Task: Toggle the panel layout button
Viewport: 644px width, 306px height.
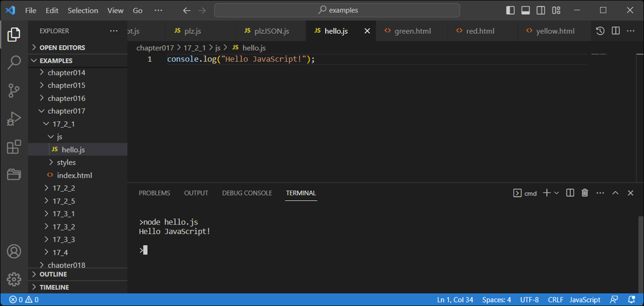Action: (x=525, y=10)
